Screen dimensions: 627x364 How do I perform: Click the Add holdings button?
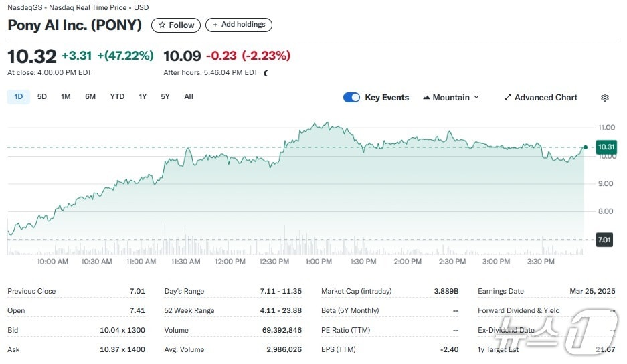[x=239, y=25]
